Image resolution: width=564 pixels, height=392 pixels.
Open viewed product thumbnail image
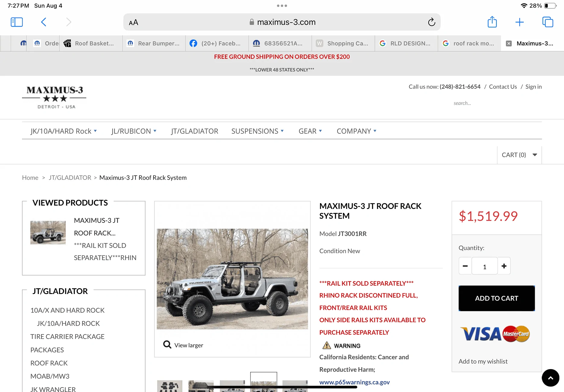coord(48,232)
